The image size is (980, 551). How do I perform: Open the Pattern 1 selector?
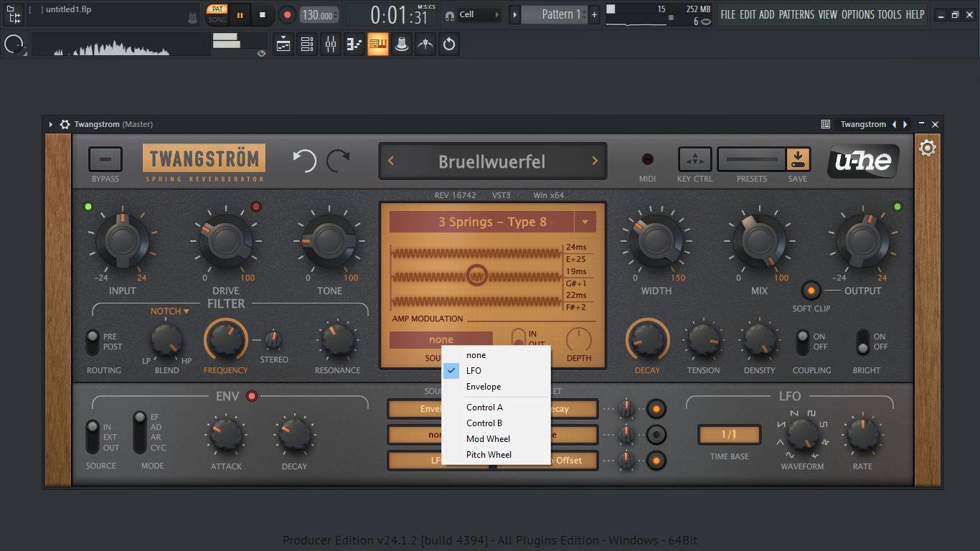pyautogui.click(x=554, y=14)
